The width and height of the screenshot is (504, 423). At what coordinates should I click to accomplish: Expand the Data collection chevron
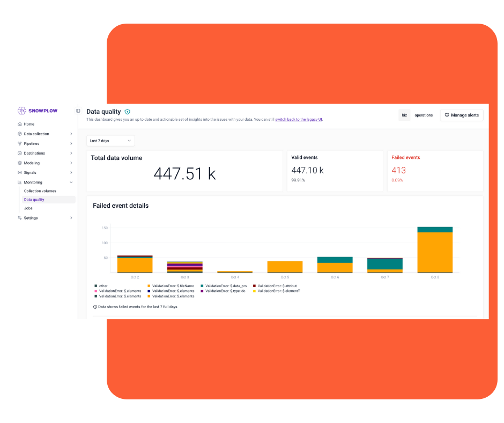(71, 134)
